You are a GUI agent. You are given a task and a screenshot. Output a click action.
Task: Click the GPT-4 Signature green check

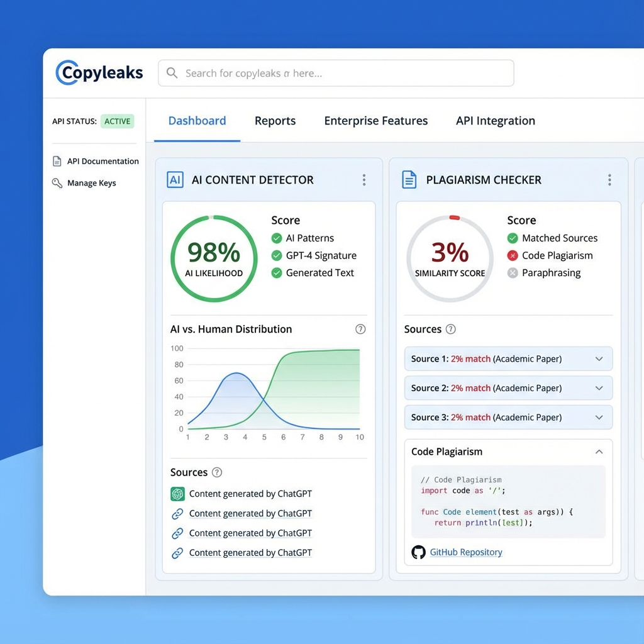[277, 255]
